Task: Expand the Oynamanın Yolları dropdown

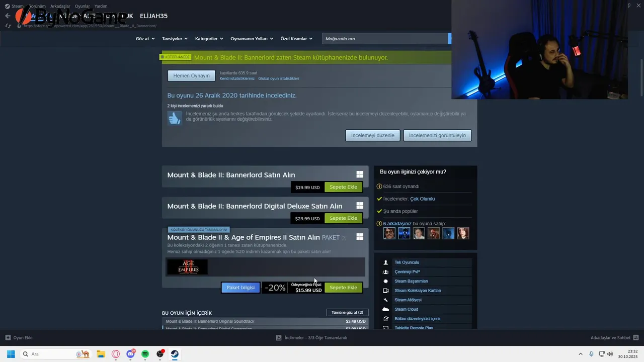Action: (x=252, y=39)
